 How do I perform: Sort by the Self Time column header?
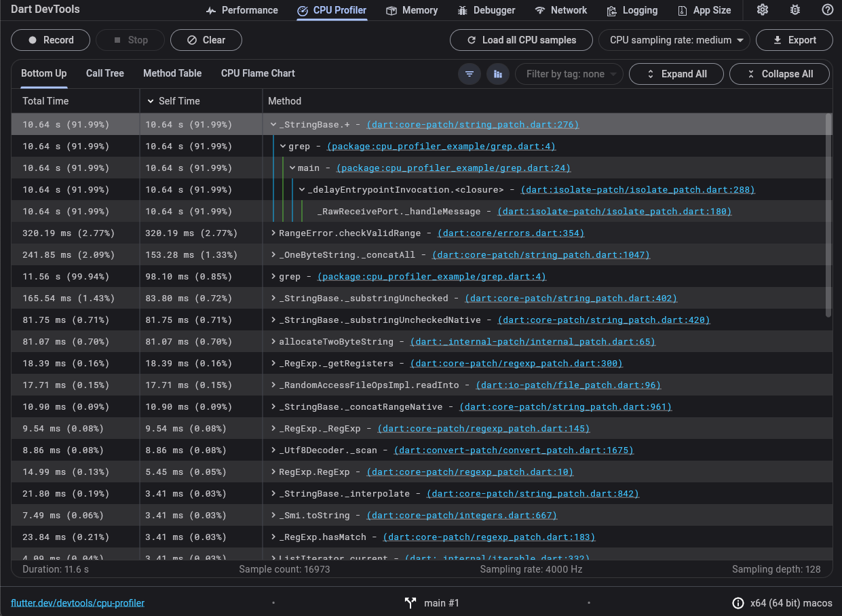[x=178, y=100]
